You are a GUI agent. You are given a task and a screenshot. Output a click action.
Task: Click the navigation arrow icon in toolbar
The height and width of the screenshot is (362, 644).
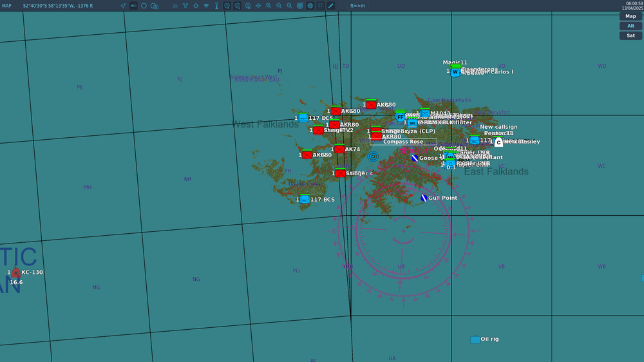(x=123, y=6)
